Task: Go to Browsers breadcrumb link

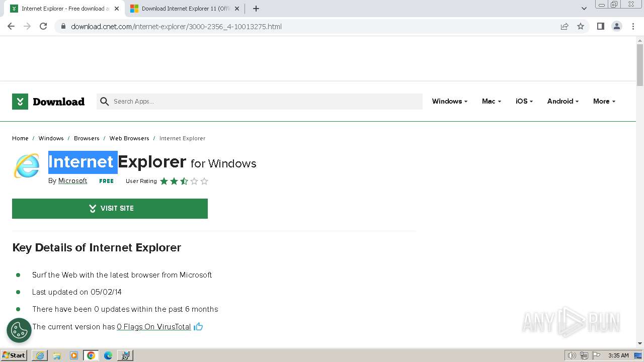Action: (87, 138)
